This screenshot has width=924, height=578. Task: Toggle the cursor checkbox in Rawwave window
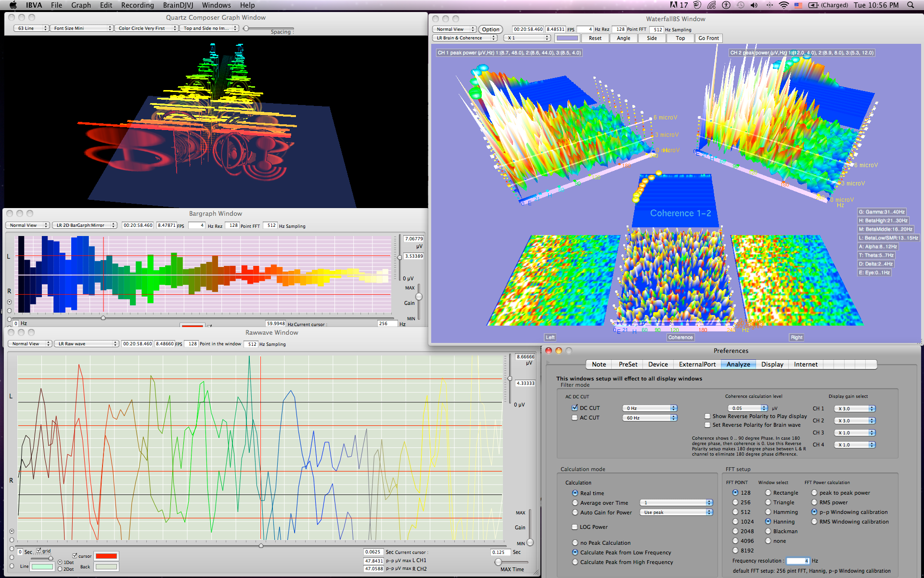coord(76,555)
